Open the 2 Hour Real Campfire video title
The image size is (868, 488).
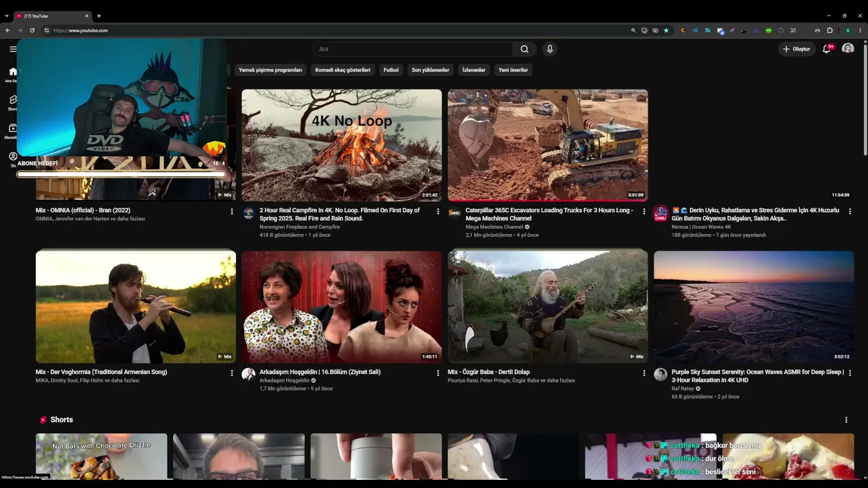coord(340,214)
